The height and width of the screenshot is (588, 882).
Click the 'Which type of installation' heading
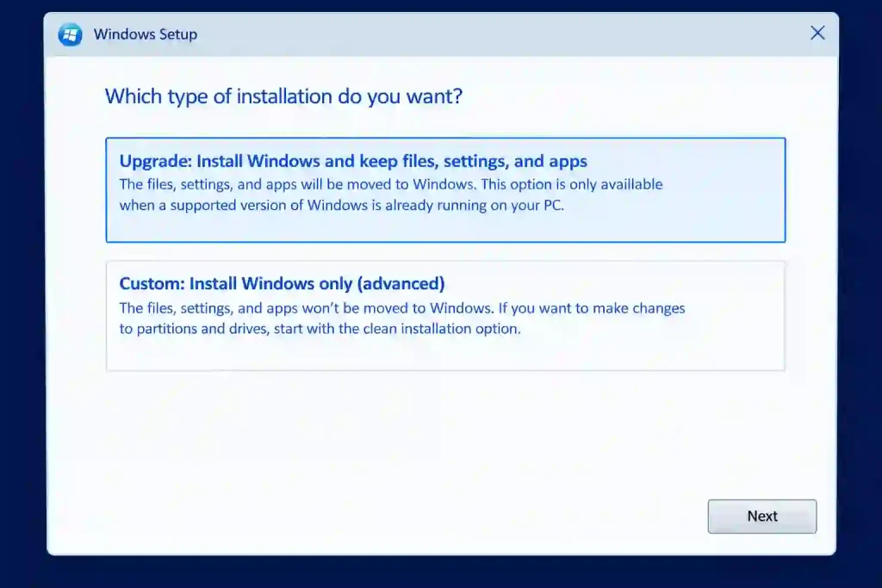283,96
